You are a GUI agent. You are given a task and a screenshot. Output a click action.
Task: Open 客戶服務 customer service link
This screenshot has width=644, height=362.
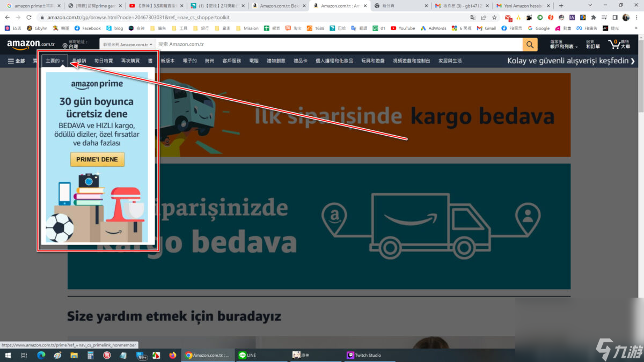click(232, 61)
